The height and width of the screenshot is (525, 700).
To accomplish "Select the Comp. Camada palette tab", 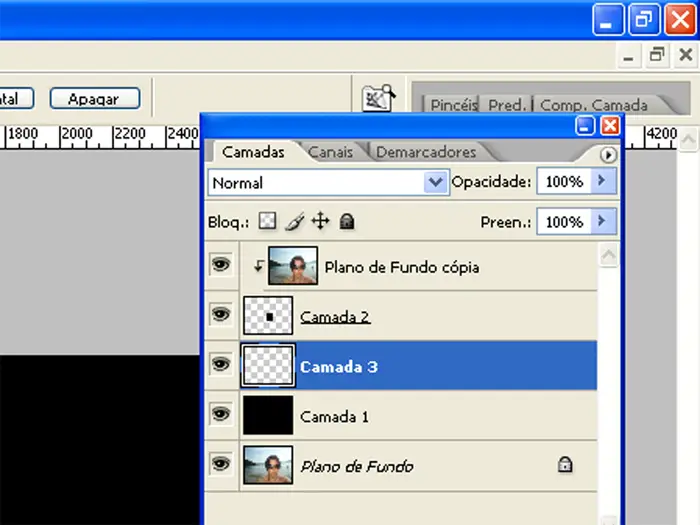I will click(x=593, y=105).
